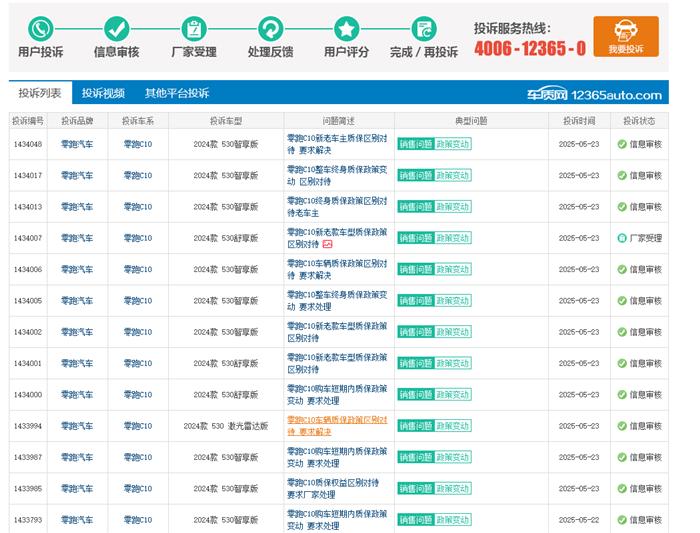Click status icon for complaint 1434048

pos(622,144)
